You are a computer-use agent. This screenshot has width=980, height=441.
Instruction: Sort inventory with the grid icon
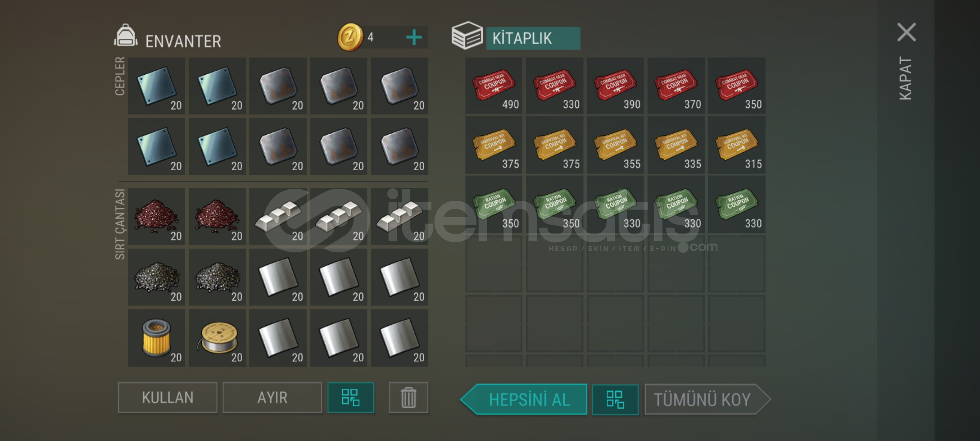click(x=351, y=398)
